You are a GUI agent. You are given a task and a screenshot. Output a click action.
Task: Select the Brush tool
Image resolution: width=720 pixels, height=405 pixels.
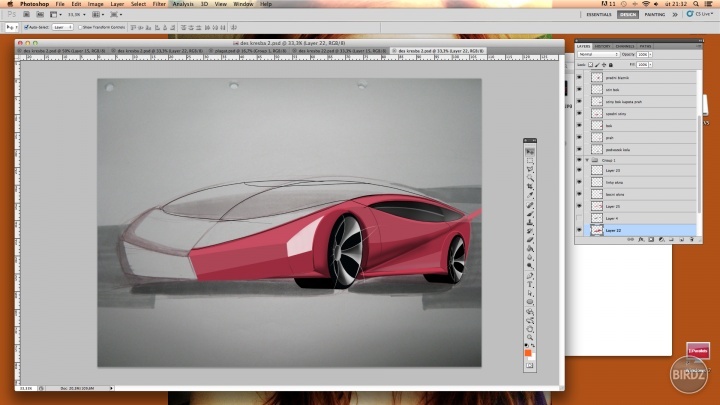(x=530, y=214)
